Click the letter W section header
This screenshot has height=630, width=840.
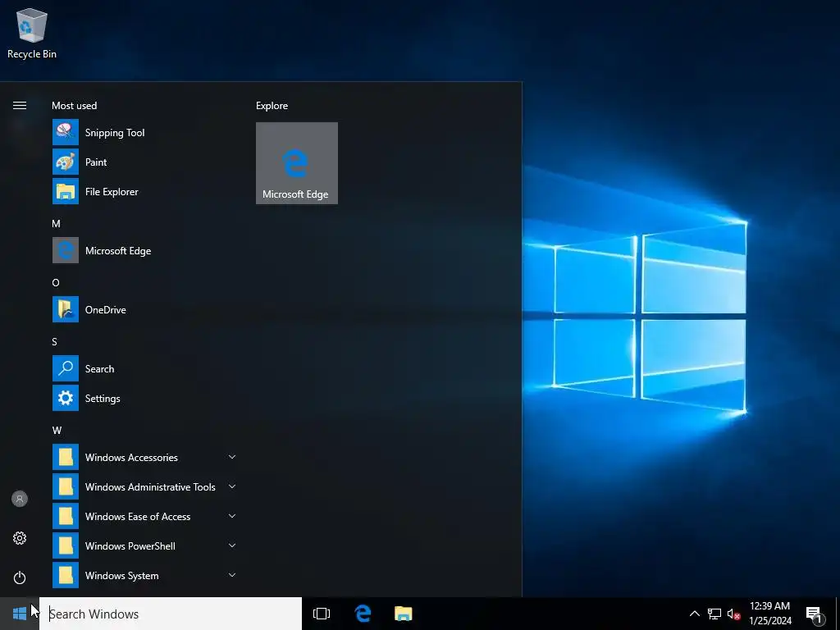[x=57, y=430]
